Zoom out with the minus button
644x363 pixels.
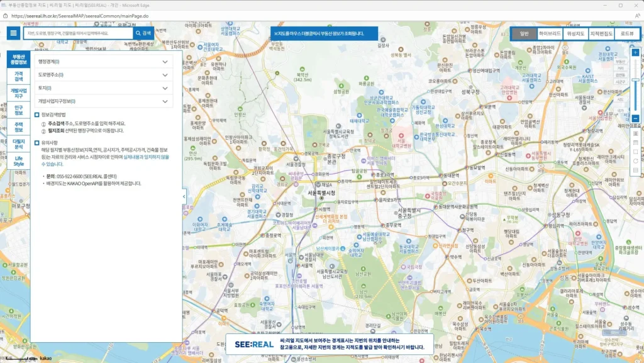point(635,118)
